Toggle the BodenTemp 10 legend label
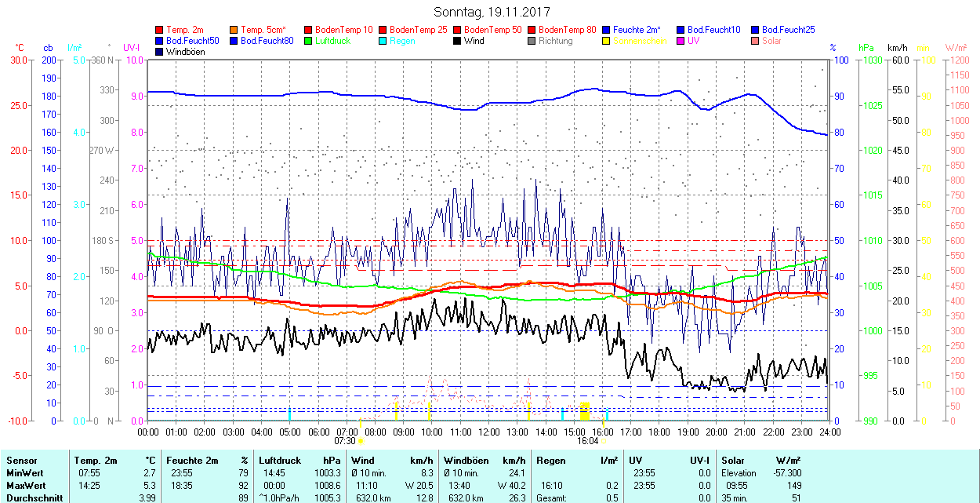 click(344, 30)
